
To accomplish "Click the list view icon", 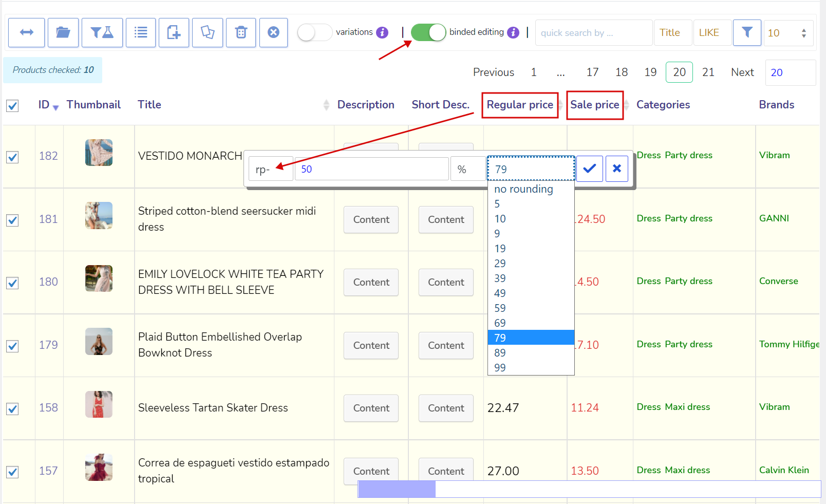I will pyautogui.click(x=141, y=33).
